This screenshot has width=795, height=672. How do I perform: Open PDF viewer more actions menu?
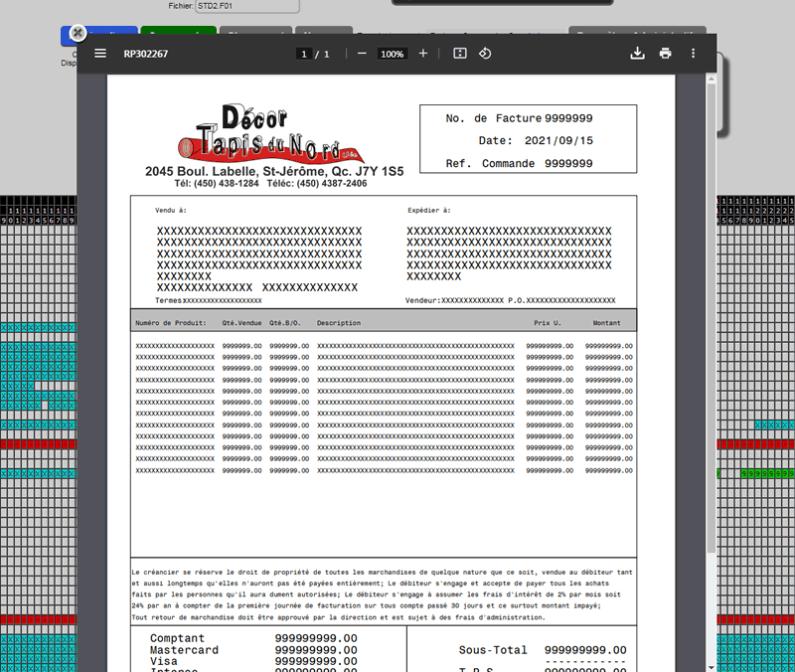(x=693, y=54)
